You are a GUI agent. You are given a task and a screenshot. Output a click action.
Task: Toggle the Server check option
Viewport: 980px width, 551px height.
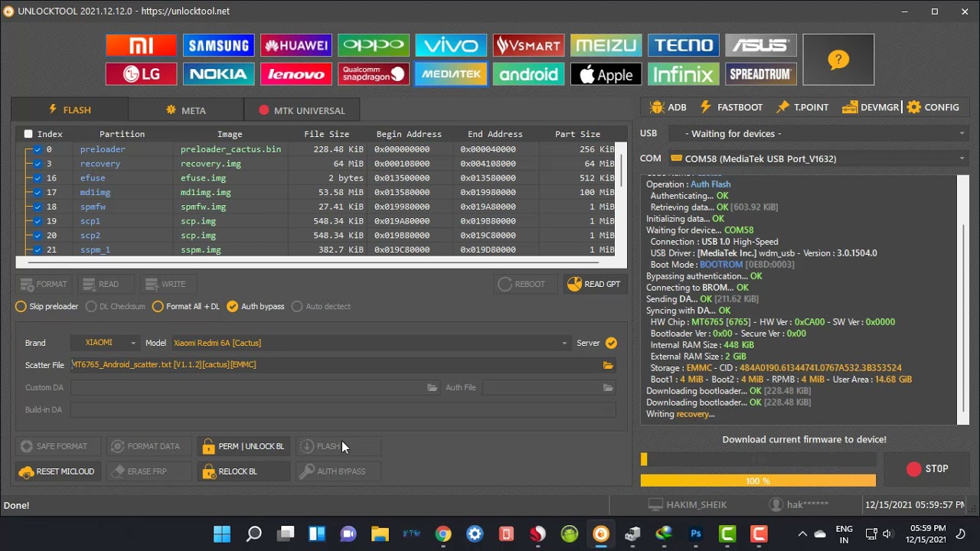click(x=611, y=343)
